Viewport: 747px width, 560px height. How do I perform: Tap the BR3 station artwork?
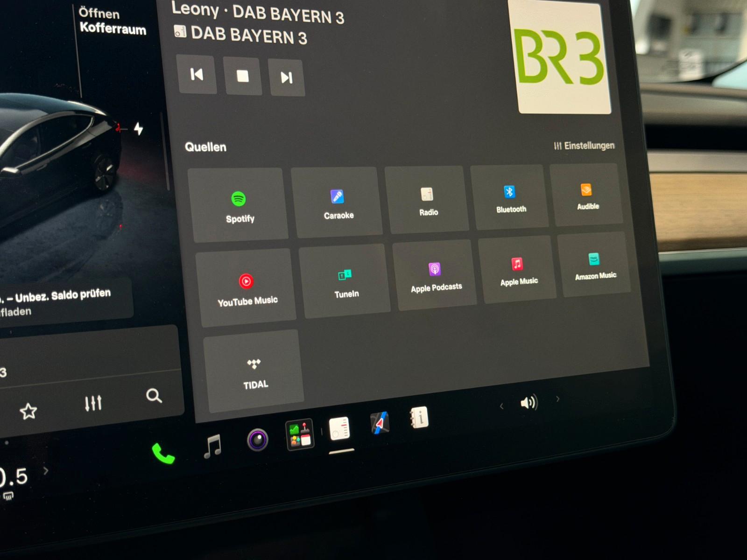[x=560, y=56]
